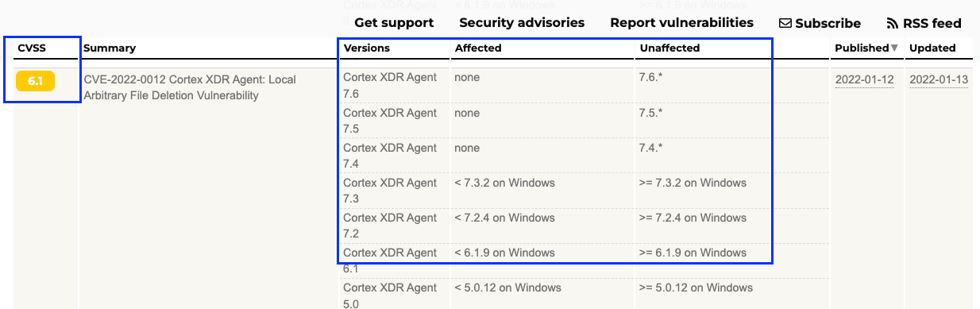Click unaffected value 7.5.*

650,113
